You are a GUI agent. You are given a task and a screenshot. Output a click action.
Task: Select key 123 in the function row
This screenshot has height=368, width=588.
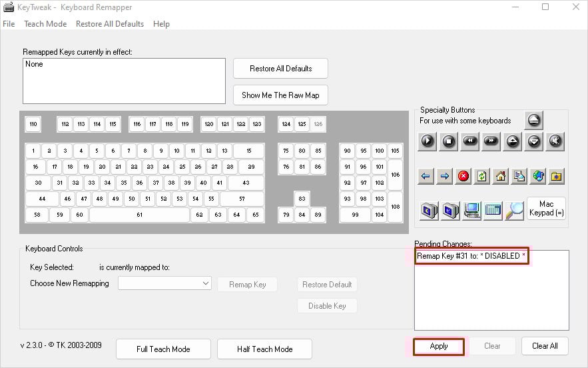257,124
